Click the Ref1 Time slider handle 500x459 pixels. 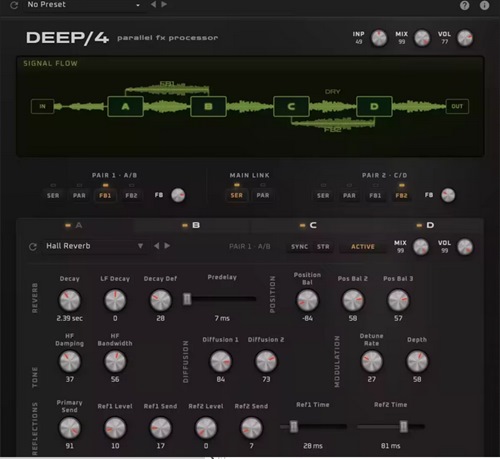[x=294, y=426]
